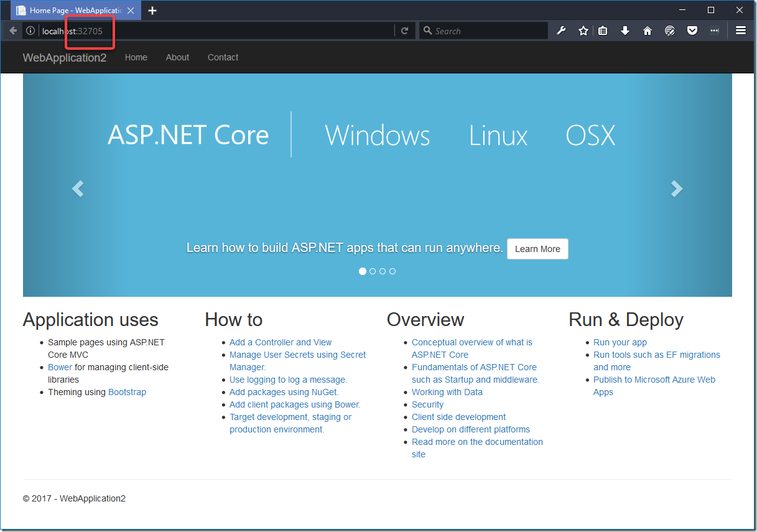Open the Home navigation item
The image size is (757, 532).
point(136,57)
